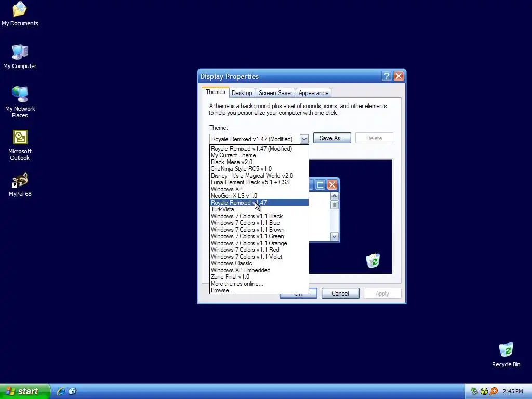Select highlighted Royale Remixed v1.47 theme
Image resolution: width=532 pixels, height=399 pixels.
259,203
